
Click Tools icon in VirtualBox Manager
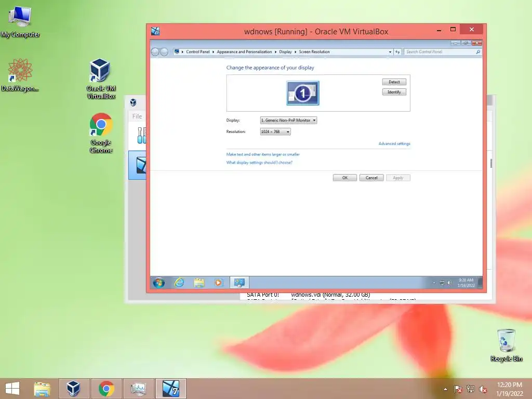141,136
